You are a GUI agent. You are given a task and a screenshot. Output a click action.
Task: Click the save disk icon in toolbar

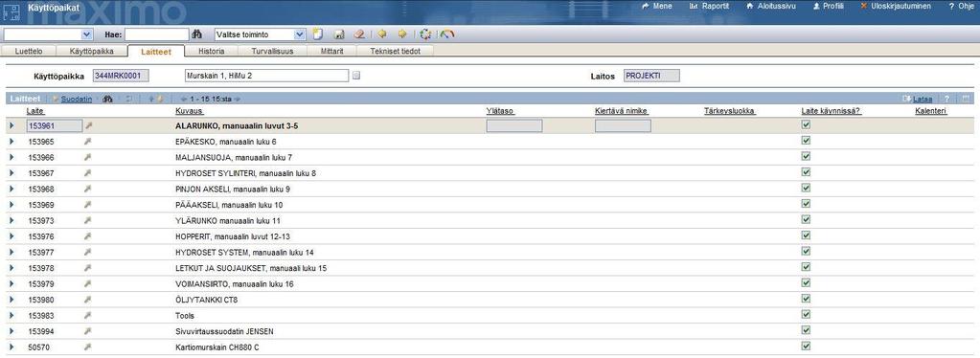pyautogui.click(x=339, y=34)
